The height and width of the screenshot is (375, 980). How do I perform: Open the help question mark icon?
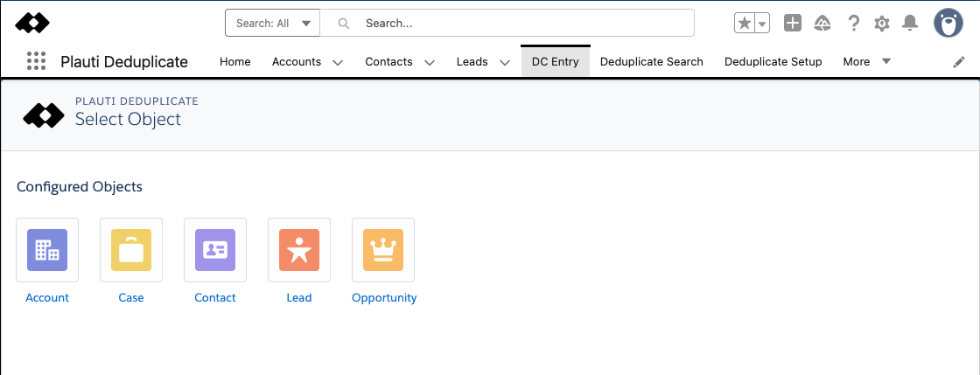tap(854, 23)
